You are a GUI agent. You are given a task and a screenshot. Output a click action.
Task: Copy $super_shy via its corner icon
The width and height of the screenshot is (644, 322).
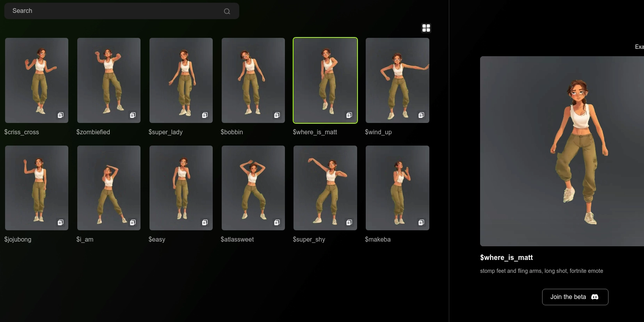tap(349, 222)
